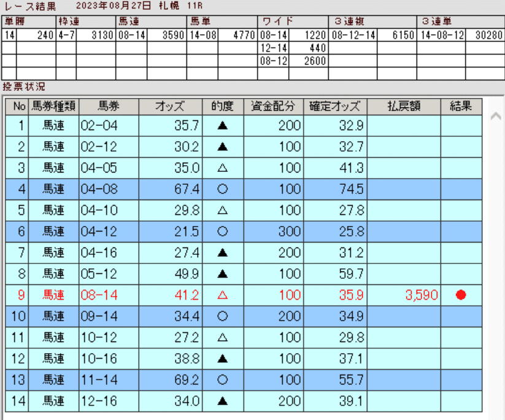Select the 12-16 ticket cell
The width and height of the screenshot is (505, 420).
click(x=109, y=402)
